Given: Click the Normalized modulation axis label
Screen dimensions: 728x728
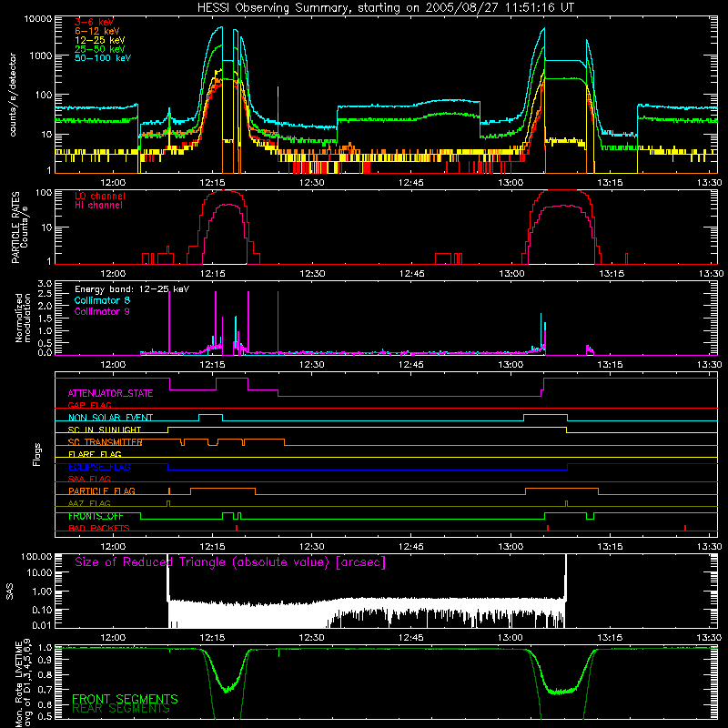Looking at the screenshot, I should 23,318.
